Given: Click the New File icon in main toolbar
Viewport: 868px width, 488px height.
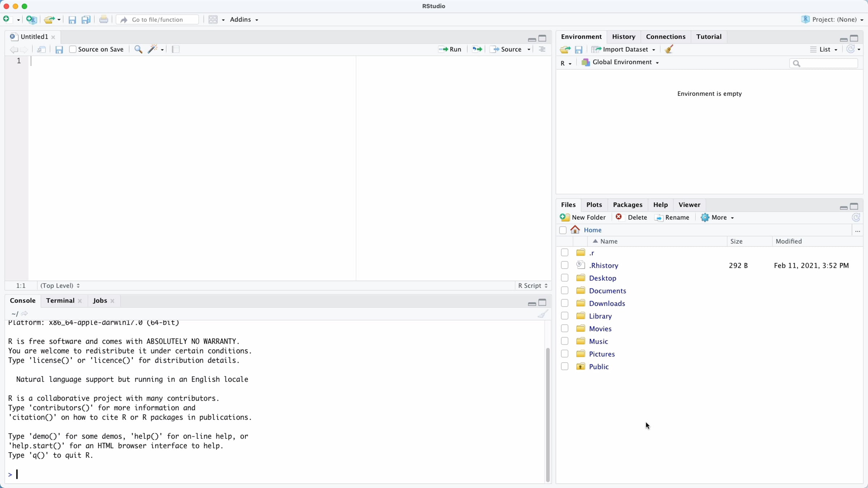Looking at the screenshot, I should (x=6, y=19).
